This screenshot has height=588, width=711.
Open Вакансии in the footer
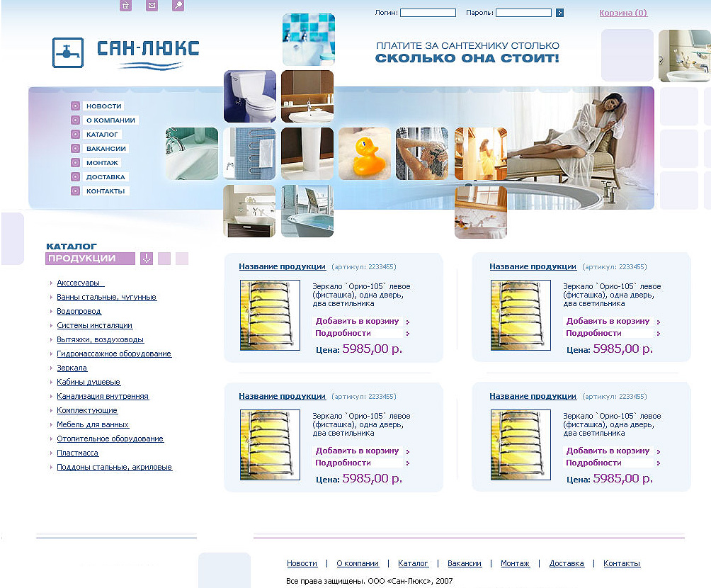(465, 563)
